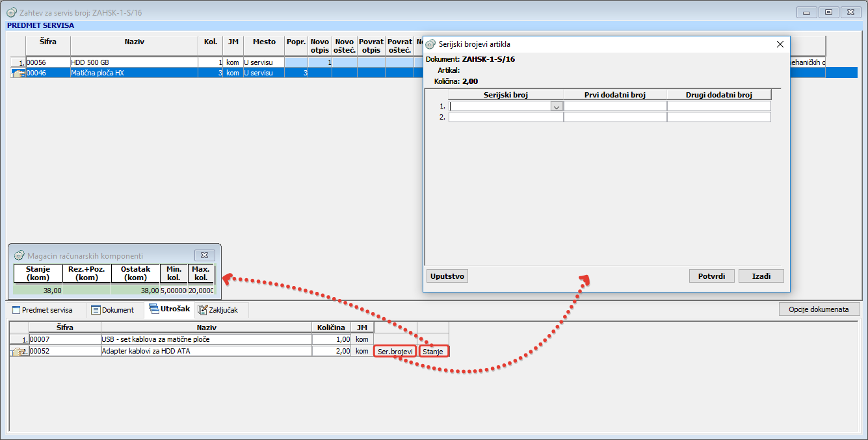
Task: Click the Max. kol. value cell
Action: pyautogui.click(x=201, y=291)
